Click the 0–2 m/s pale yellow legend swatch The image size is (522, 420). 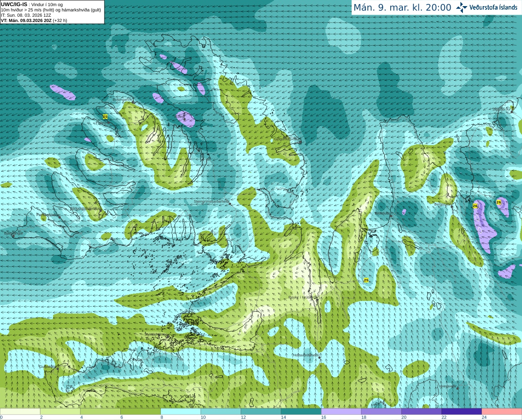20,411
